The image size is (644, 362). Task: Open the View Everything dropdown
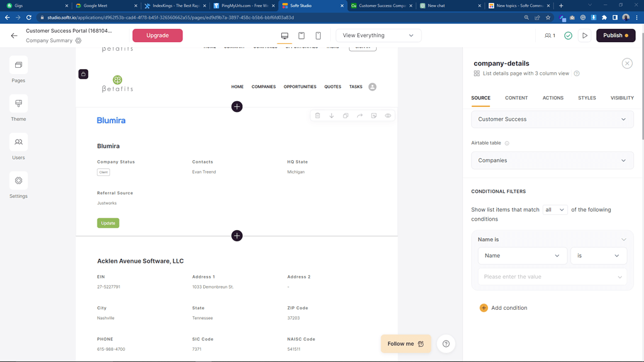click(x=378, y=36)
